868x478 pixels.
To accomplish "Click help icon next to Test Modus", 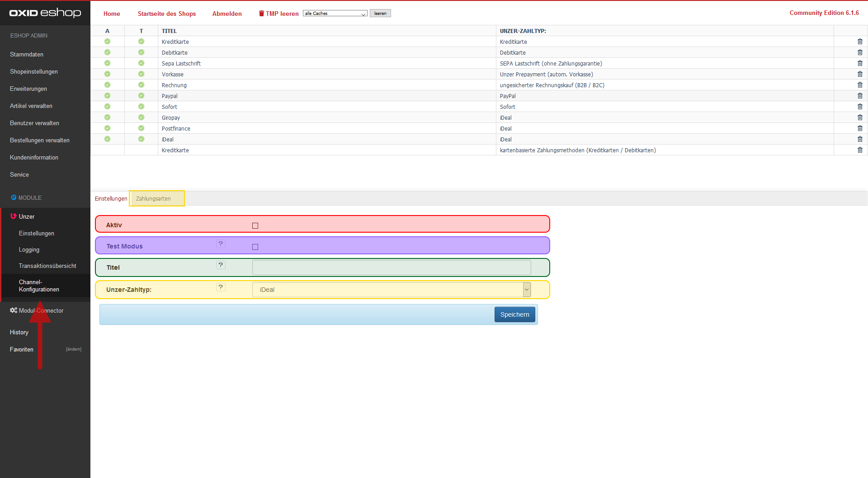I will (x=221, y=244).
